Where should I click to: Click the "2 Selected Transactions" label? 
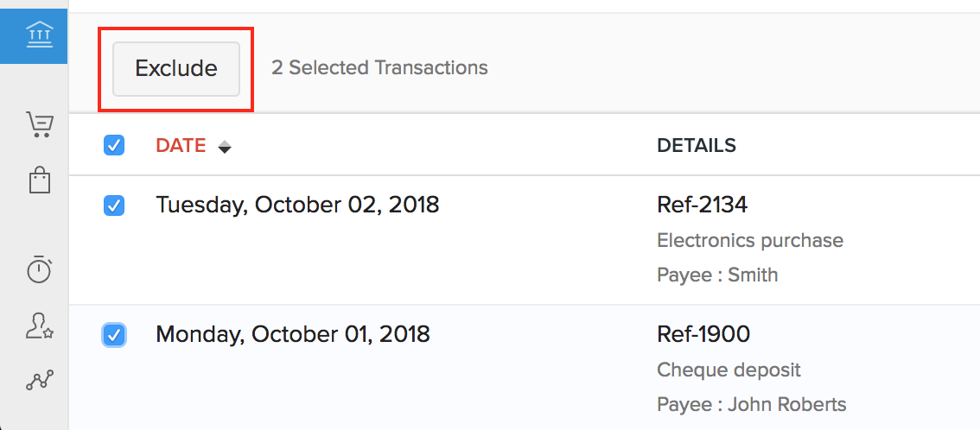pos(379,67)
